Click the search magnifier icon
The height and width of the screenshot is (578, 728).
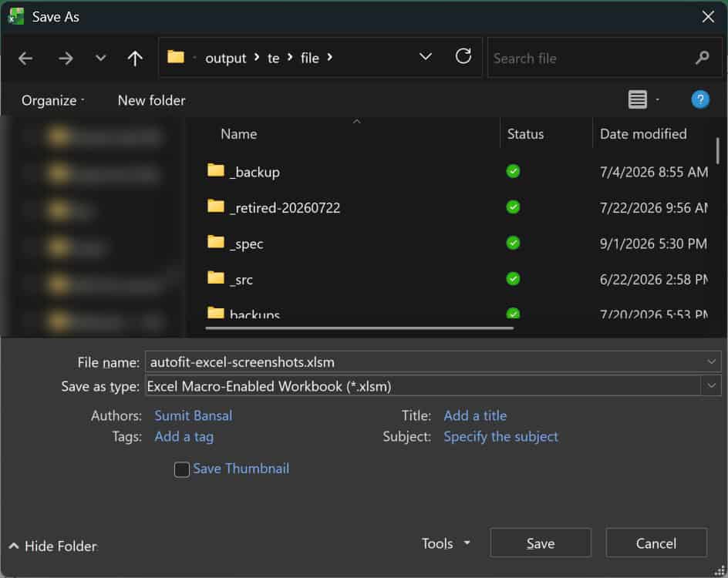point(703,58)
